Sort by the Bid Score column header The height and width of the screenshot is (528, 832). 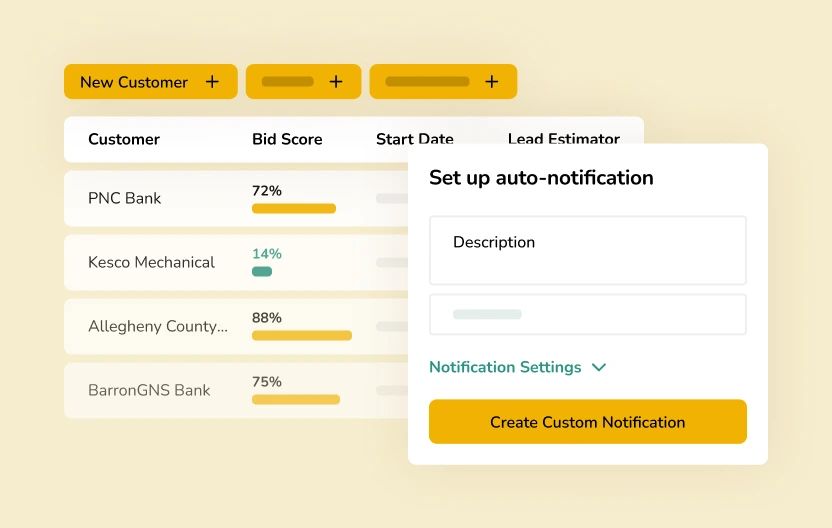287,139
